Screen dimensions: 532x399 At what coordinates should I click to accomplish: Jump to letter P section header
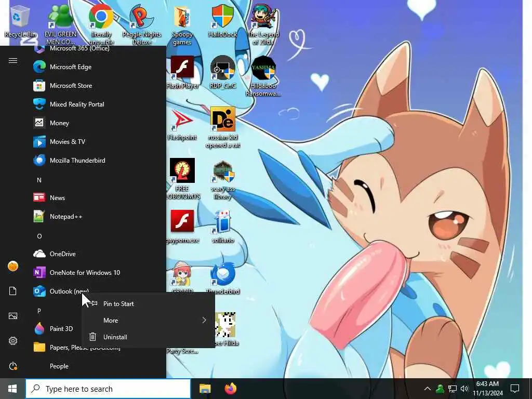point(39,311)
